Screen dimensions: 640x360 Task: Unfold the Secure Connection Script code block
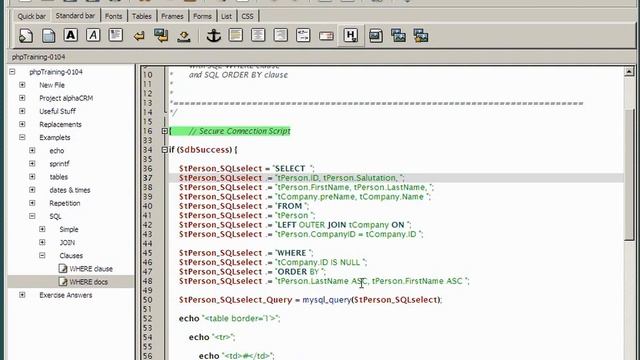(x=164, y=131)
